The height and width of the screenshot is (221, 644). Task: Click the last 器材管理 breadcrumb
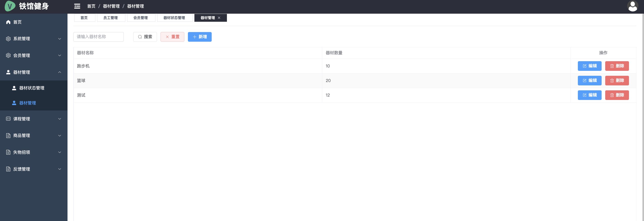click(135, 6)
